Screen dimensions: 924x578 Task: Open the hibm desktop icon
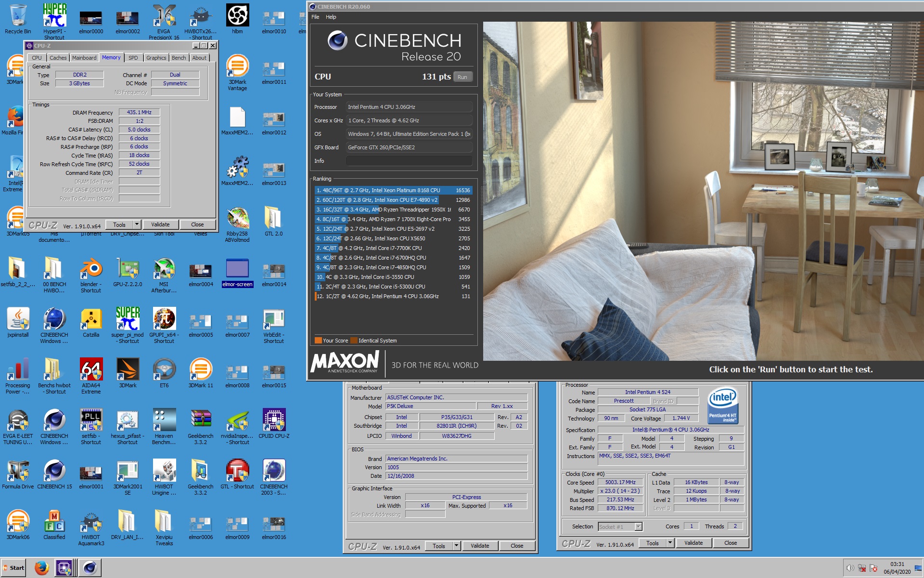click(237, 19)
